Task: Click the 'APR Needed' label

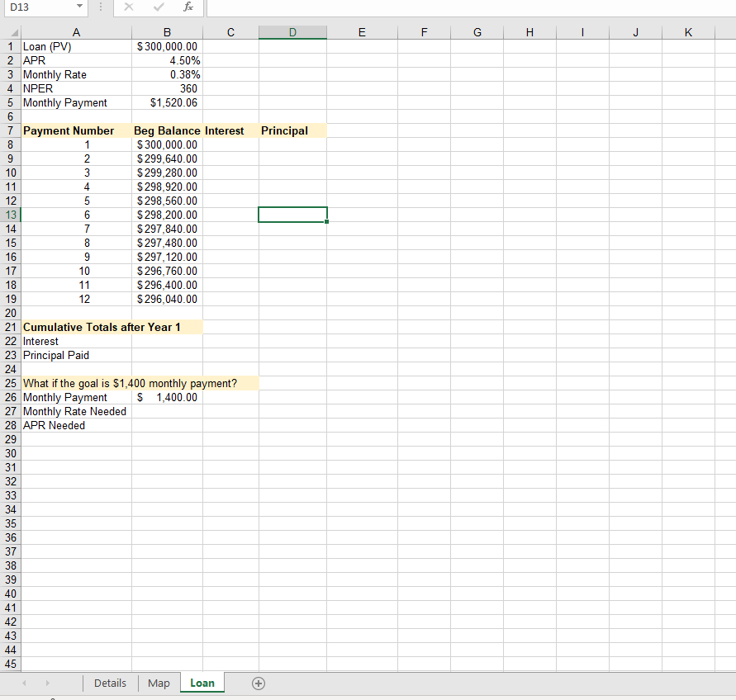Action: pos(77,426)
